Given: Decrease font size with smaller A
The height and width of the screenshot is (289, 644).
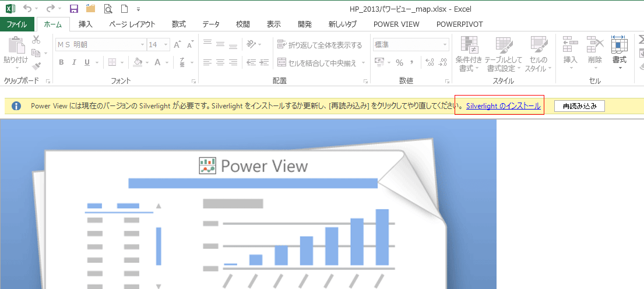Looking at the screenshot, I should coord(190,45).
